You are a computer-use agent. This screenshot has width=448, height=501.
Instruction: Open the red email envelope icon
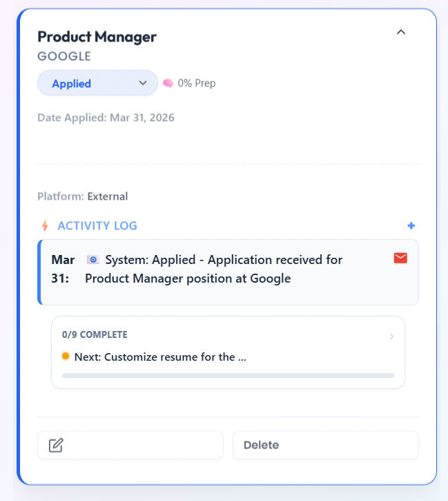pos(400,258)
